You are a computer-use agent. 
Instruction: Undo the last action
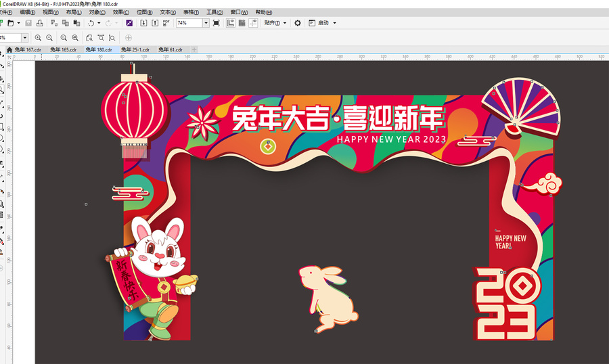coord(91,23)
